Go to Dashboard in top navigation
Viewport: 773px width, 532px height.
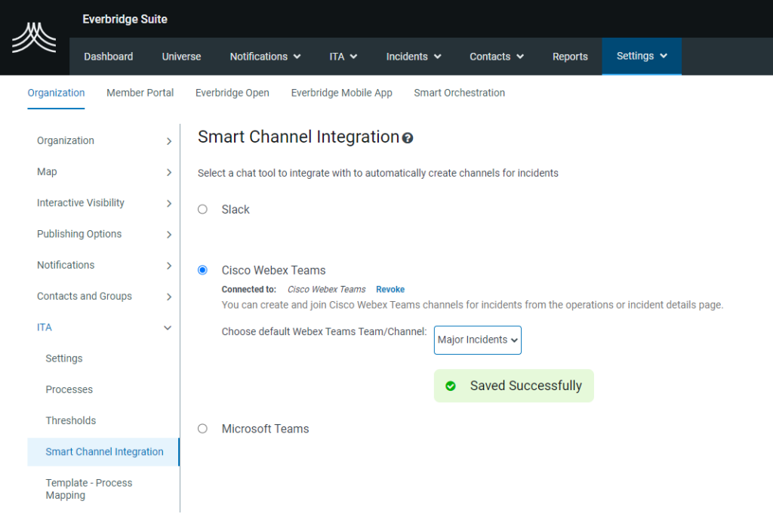click(x=109, y=57)
